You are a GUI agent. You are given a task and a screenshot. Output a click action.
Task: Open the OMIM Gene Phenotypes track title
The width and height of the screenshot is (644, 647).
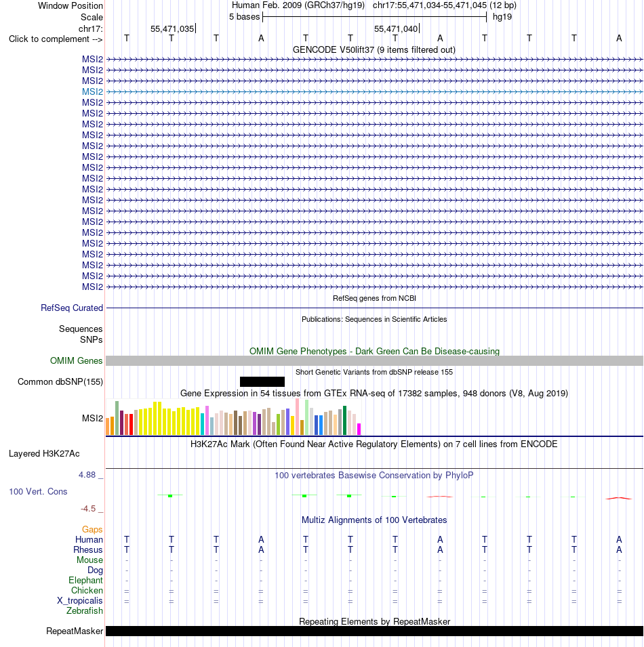tap(374, 351)
